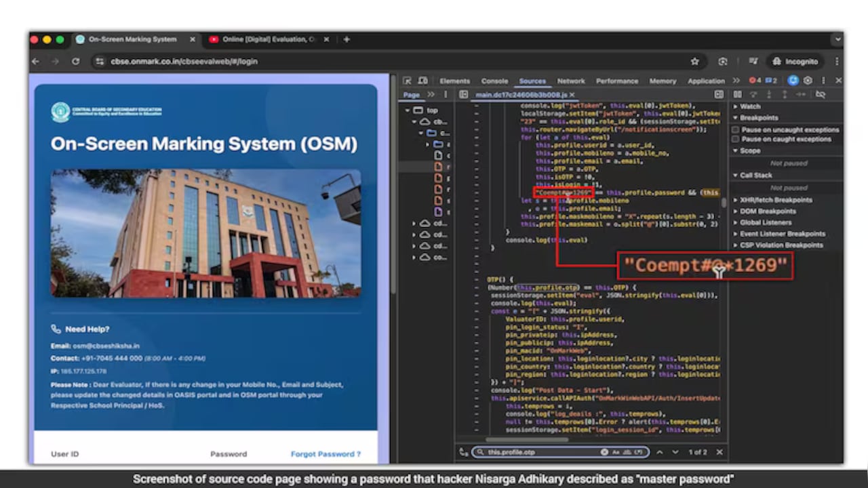This screenshot has height=488, width=868.
Task: Enable Pause on caught exceptions
Action: click(735, 139)
